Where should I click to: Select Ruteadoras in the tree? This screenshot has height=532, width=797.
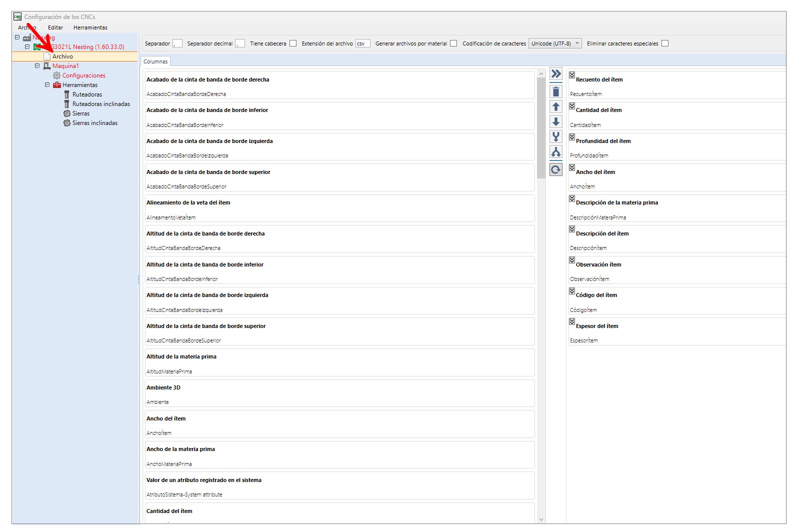(x=87, y=94)
